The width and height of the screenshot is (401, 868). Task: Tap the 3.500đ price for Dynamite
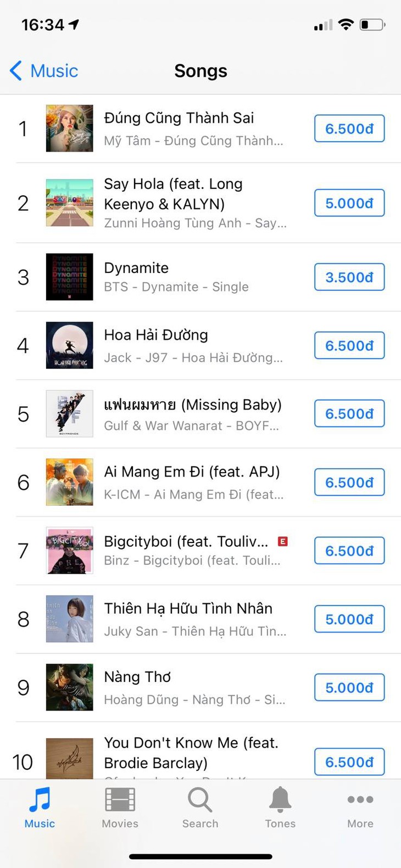point(349,277)
